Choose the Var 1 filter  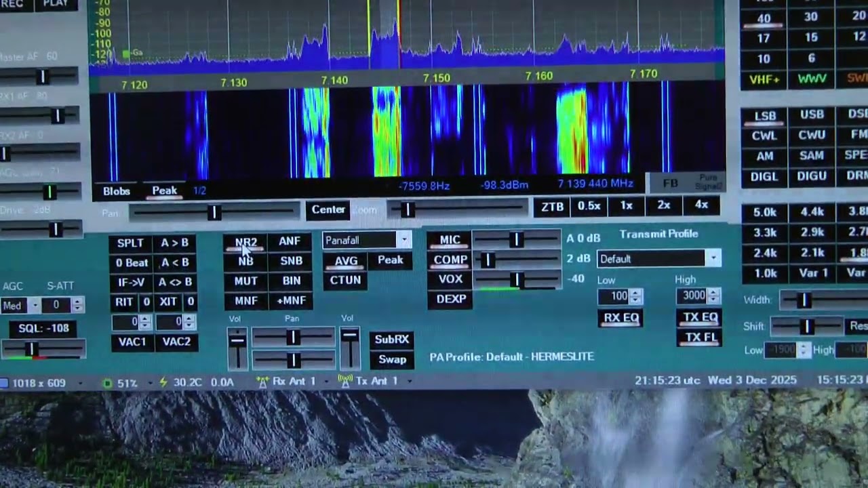coord(812,274)
